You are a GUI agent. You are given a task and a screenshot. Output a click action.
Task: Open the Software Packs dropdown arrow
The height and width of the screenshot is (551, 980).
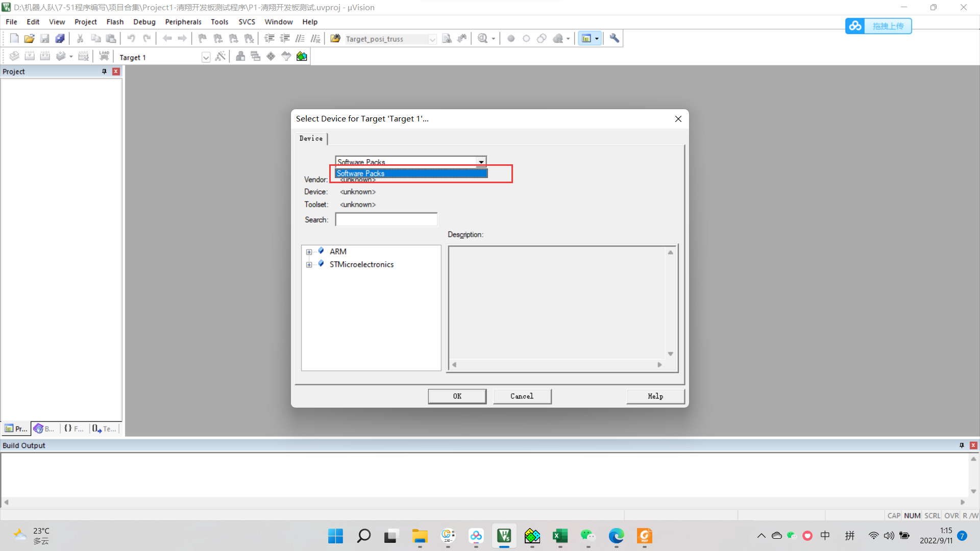(481, 162)
